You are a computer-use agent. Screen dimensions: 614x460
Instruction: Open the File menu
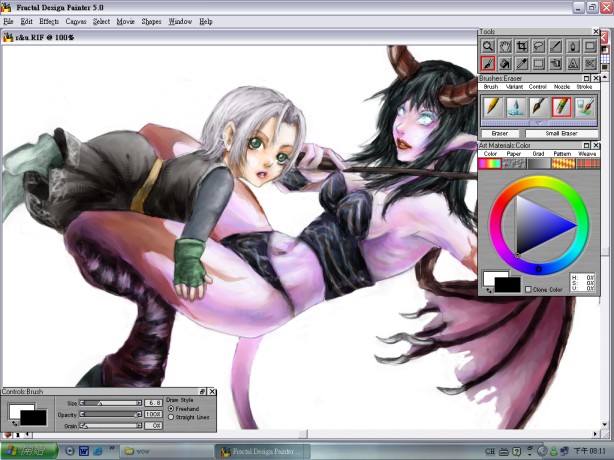(8, 22)
